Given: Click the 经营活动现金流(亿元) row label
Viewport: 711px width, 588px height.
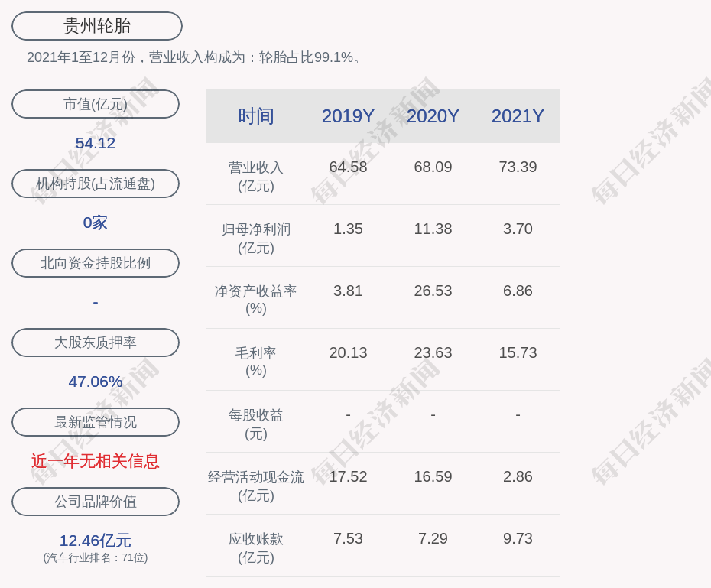Looking at the screenshot, I should coord(256,486).
